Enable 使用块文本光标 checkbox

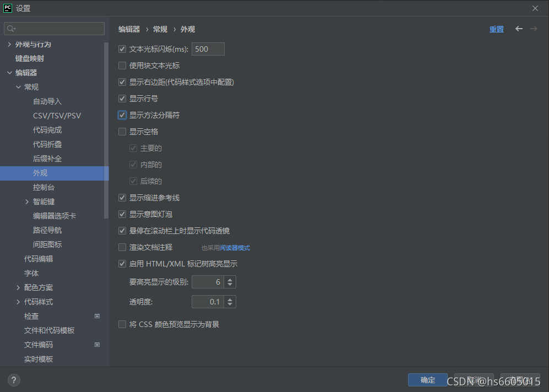122,66
